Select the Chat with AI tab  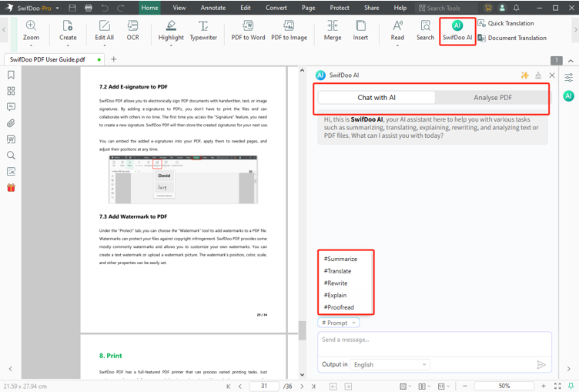pos(377,98)
